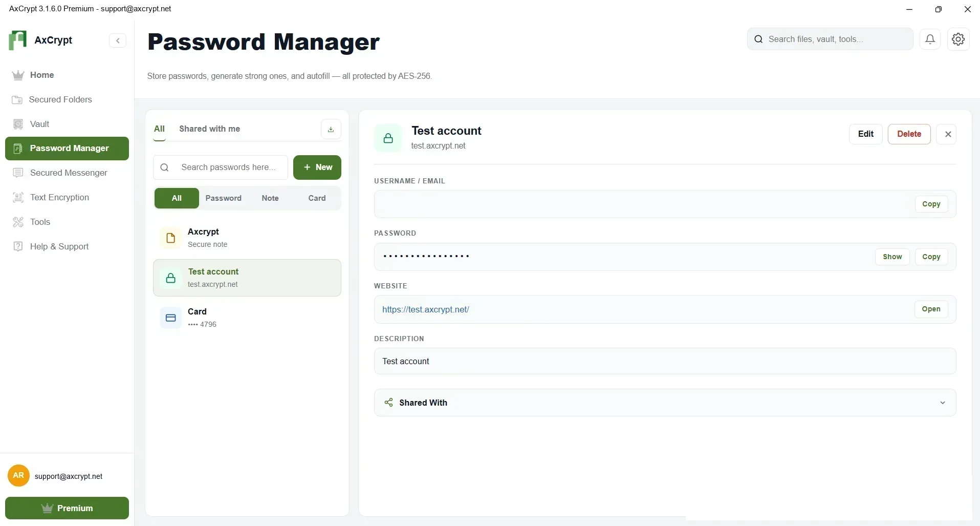The image size is (980, 526).
Task: Click the Premium button
Action: tap(67, 508)
